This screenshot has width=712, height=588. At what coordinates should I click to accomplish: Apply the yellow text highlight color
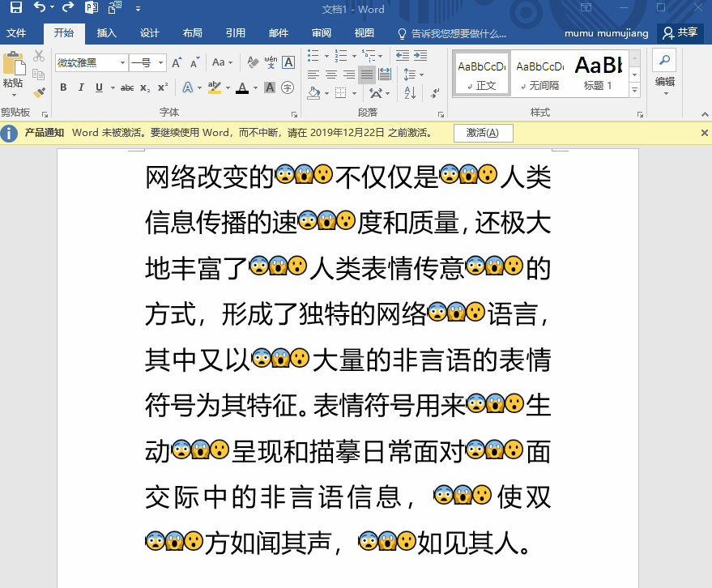[x=215, y=87]
